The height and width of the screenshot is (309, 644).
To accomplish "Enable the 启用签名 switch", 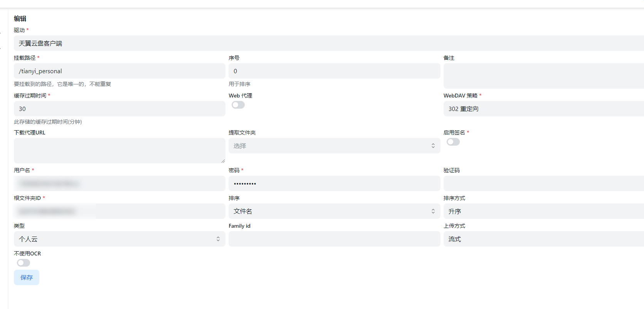I will [453, 142].
